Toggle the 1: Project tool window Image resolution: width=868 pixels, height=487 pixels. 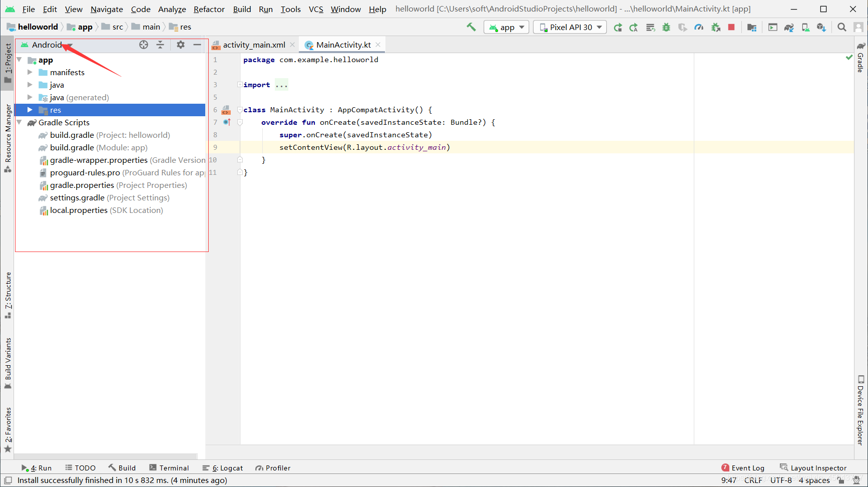[8, 63]
